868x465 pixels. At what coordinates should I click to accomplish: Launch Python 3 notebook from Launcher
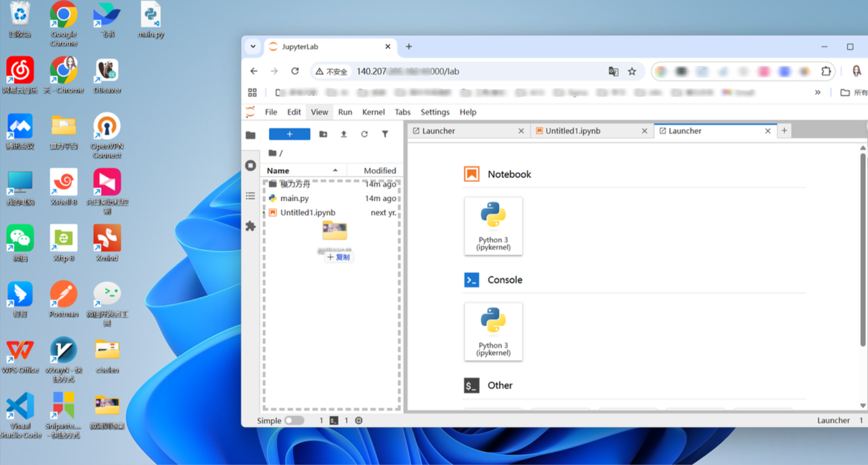pos(493,226)
